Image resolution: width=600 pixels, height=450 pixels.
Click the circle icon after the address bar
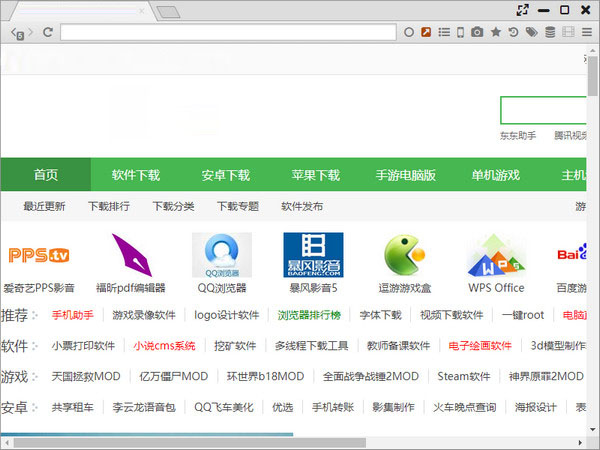click(409, 33)
